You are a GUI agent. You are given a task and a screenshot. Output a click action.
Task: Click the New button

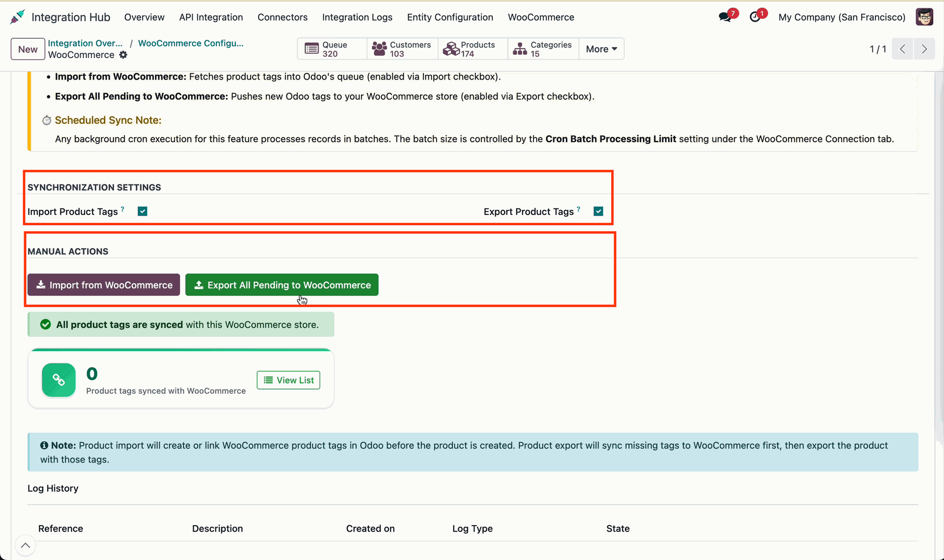click(x=28, y=49)
